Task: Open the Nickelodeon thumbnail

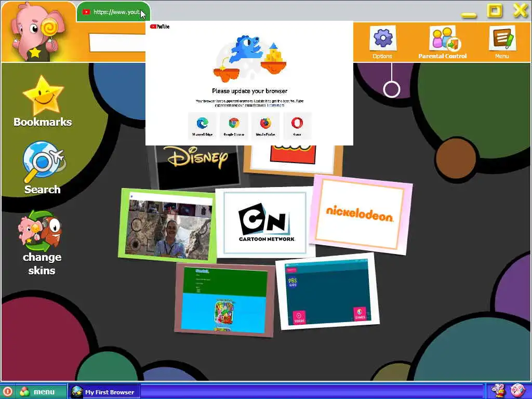Action: point(361,215)
